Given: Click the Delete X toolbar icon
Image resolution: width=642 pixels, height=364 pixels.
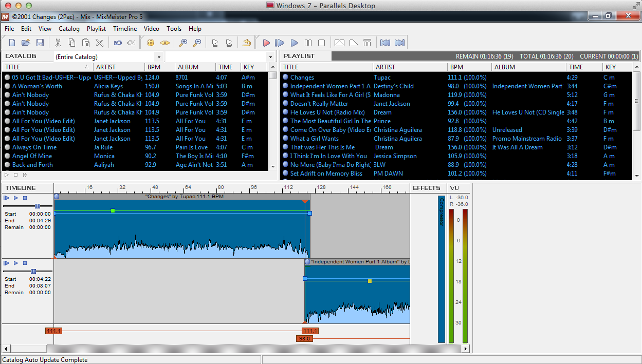Looking at the screenshot, I should coord(100,43).
